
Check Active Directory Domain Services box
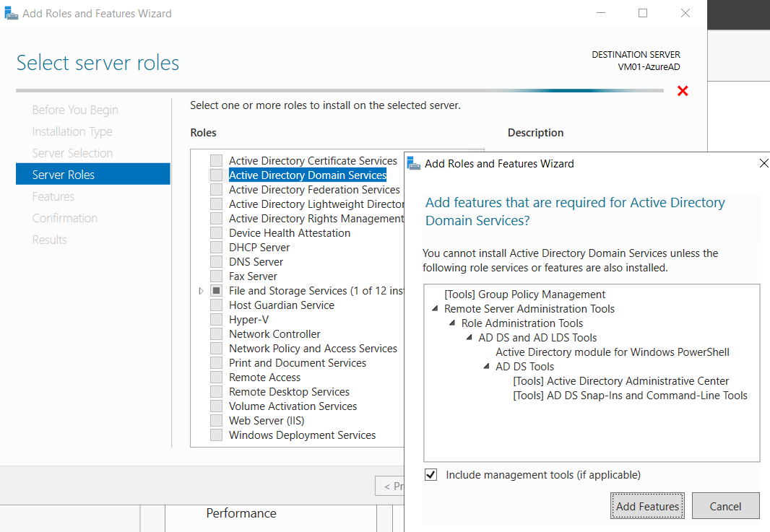pos(216,175)
